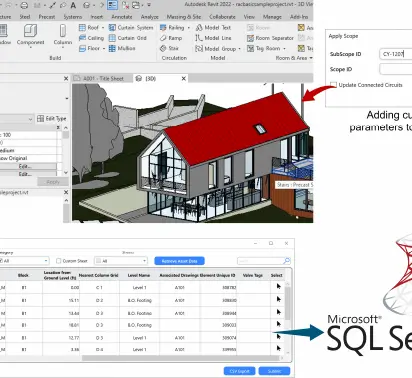The width and height of the screenshot is (412, 378).
Task: Close the Properties palette
Action: (66, 78)
